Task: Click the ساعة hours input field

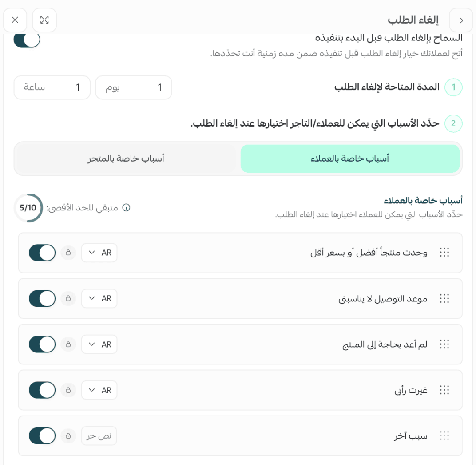Action: 52,87
